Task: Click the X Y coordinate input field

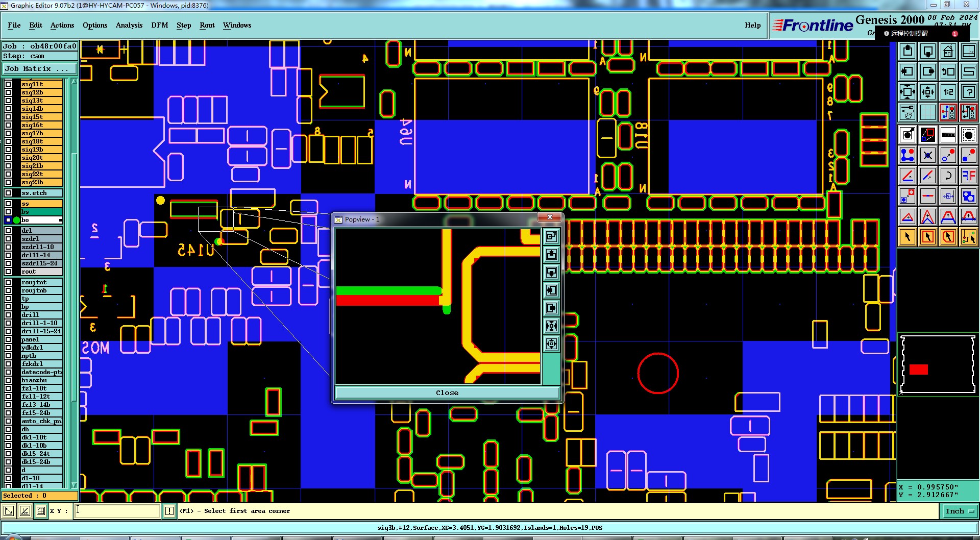Action: [117, 511]
